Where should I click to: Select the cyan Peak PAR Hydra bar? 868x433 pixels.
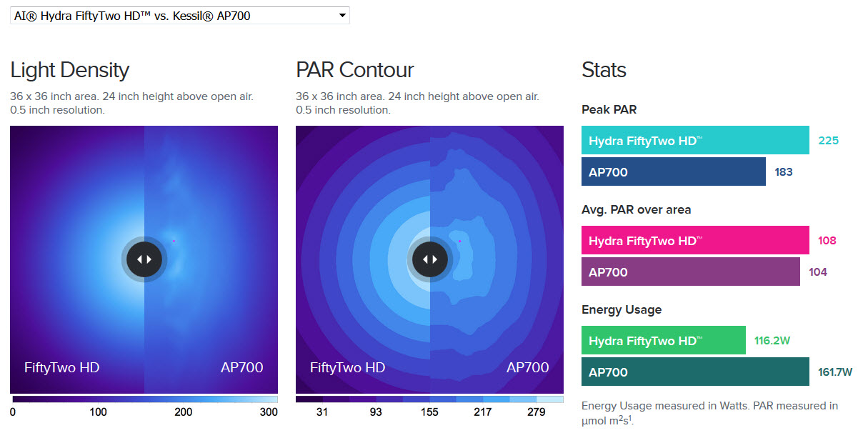click(694, 141)
